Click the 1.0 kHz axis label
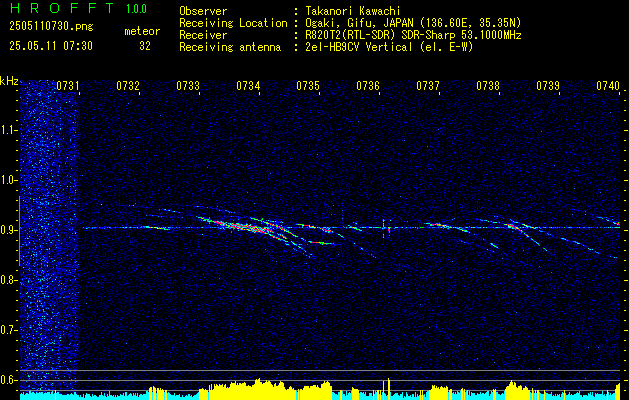 [x=9, y=180]
